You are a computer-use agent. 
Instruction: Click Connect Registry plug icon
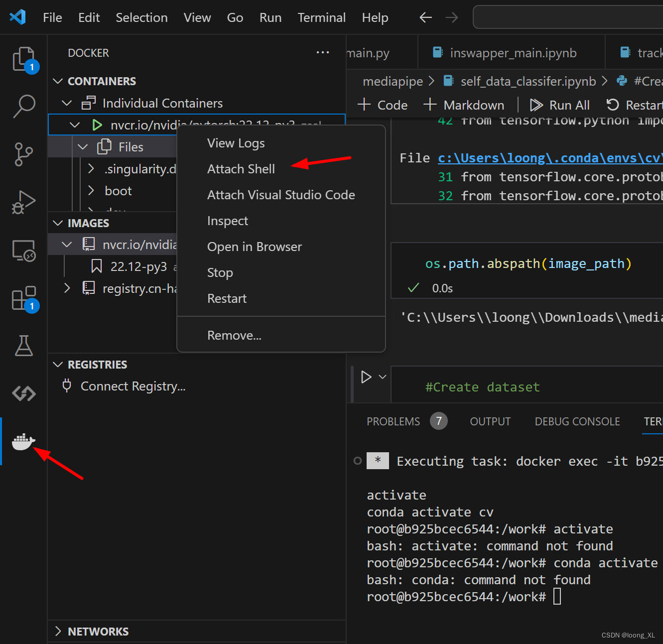click(x=67, y=386)
